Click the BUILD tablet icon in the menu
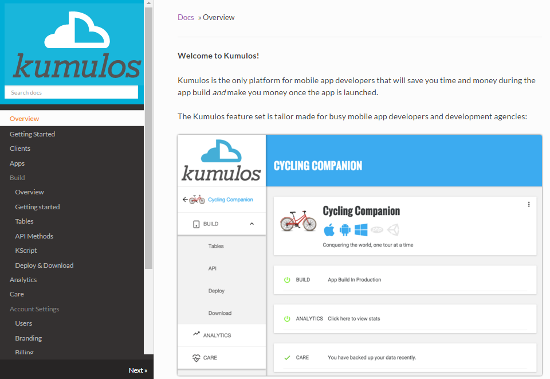The image size is (550, 379). click(196, 224)
